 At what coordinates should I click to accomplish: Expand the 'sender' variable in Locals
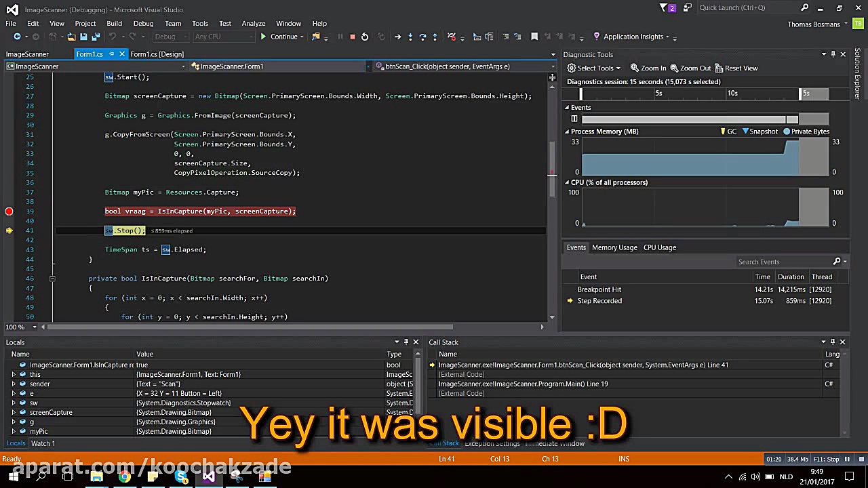tap(14, 384)
